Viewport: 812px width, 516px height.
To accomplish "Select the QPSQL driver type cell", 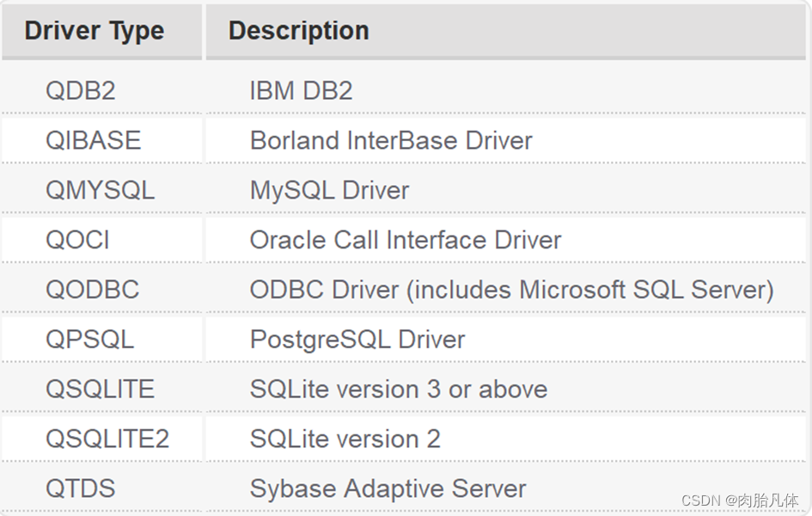I will coord(101,340).
